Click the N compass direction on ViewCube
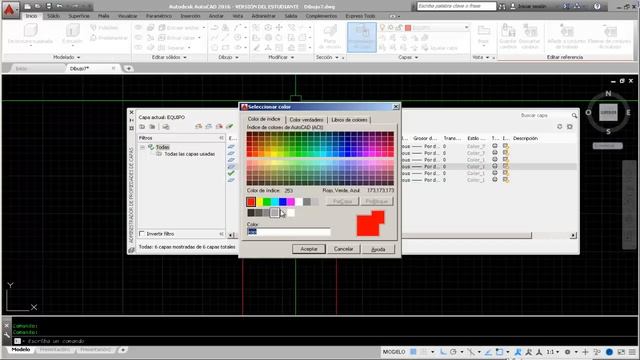The height and width of the screenshot is (360, 640). pyautogui.click(x=608, y=93)
